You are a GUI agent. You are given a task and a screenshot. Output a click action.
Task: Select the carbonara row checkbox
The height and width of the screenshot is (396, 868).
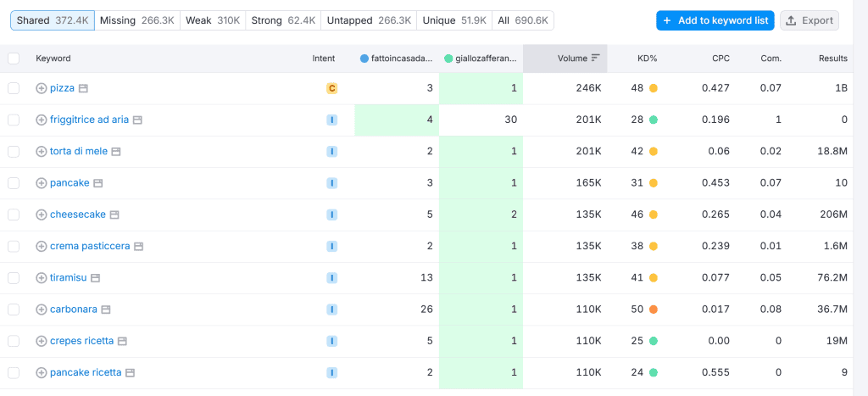click(14, 309)
